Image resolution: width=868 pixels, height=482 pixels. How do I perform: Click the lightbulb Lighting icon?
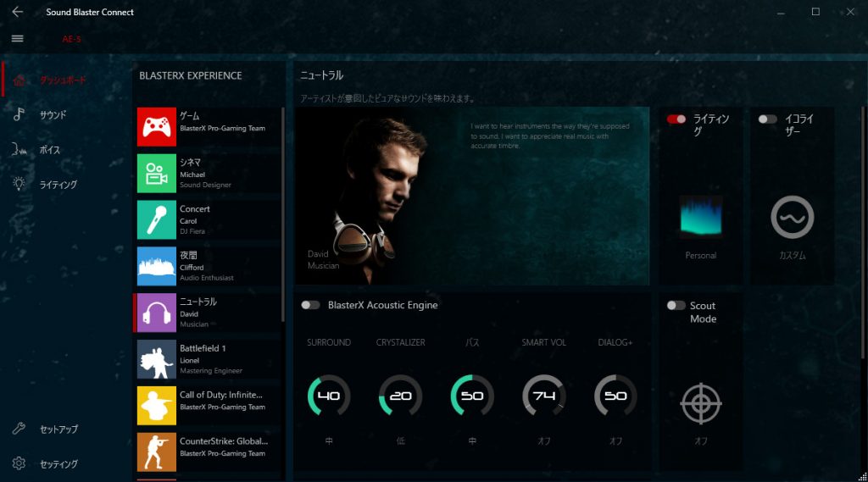(19, 184)
